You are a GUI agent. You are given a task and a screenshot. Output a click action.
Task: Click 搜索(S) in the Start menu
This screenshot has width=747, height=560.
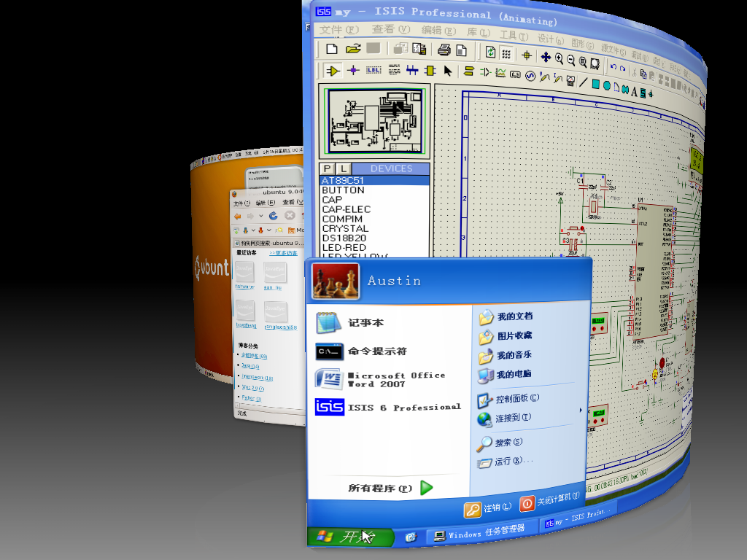tap(500, 443)
